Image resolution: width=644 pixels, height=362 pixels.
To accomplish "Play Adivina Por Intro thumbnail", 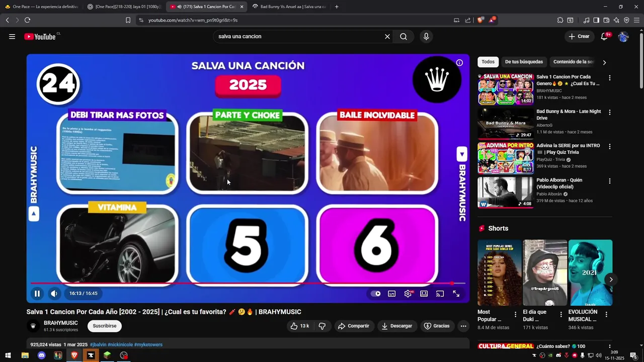I will tap(505, 157).
